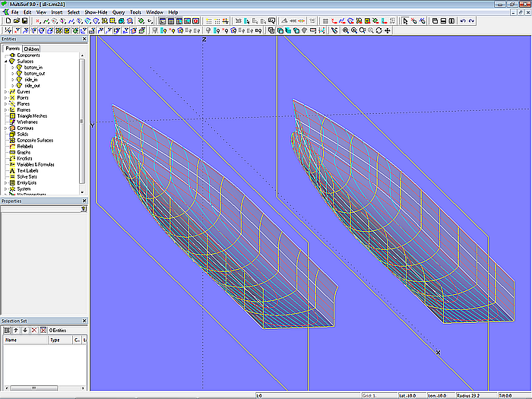Screen dimensions: 532x399
Task: Open the Query menu
Action: click(119, 13)
